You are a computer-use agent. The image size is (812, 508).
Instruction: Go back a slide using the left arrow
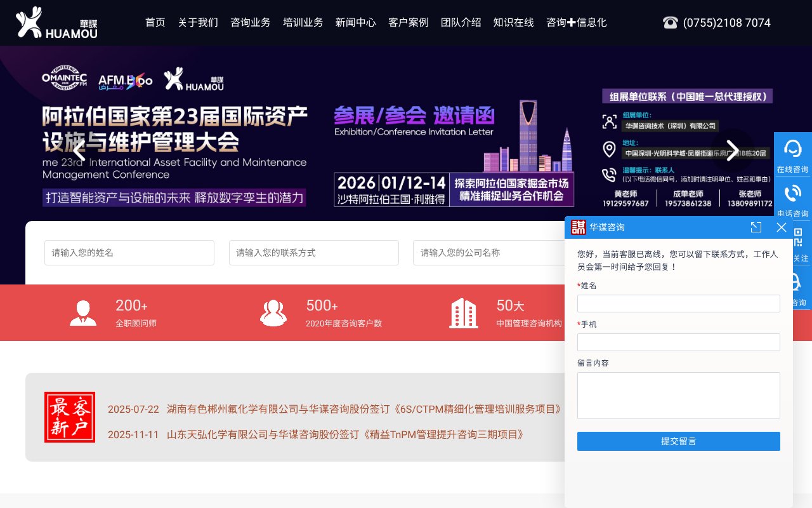click(79, 150)
